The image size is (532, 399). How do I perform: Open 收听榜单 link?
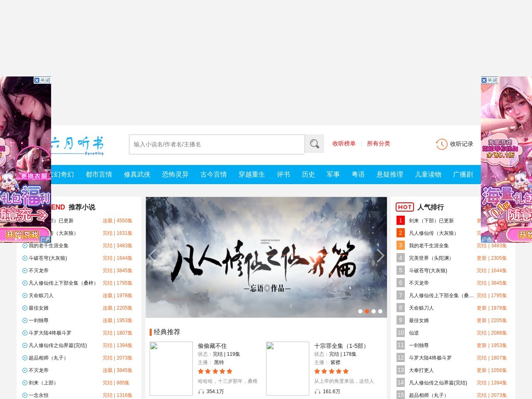pyautogui.click(x=344, y=144)
